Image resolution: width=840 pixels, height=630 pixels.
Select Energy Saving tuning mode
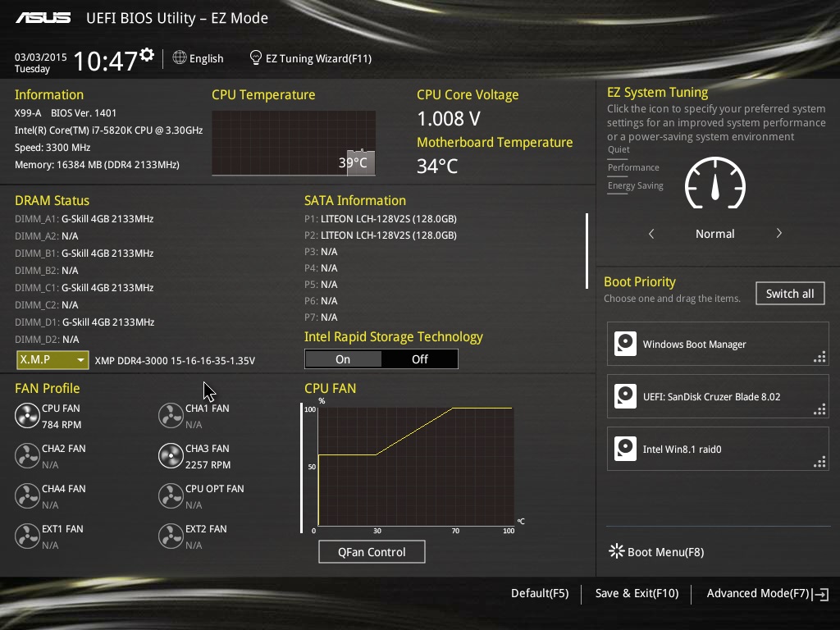636,186
